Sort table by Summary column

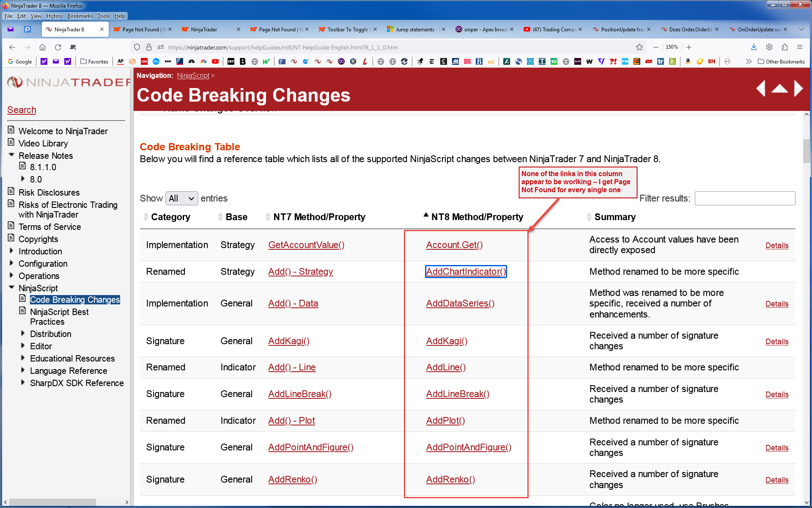[x=614, y=217]
